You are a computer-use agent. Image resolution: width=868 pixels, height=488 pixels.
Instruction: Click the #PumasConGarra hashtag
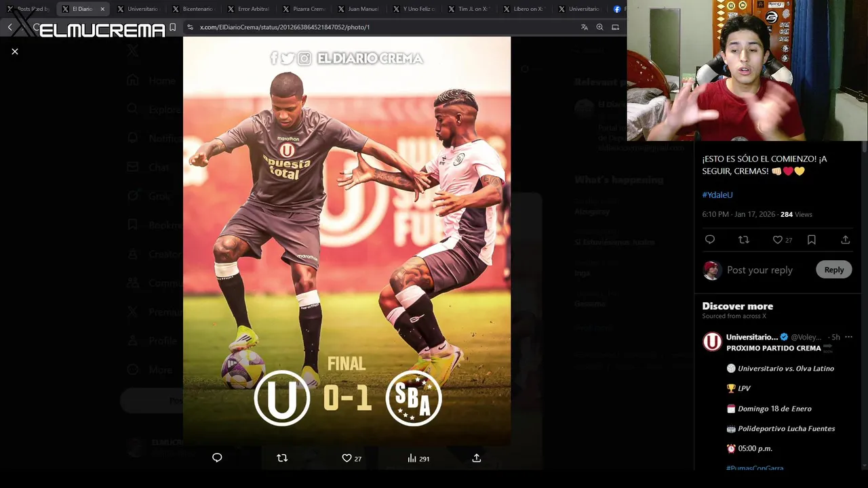(755, 468)
